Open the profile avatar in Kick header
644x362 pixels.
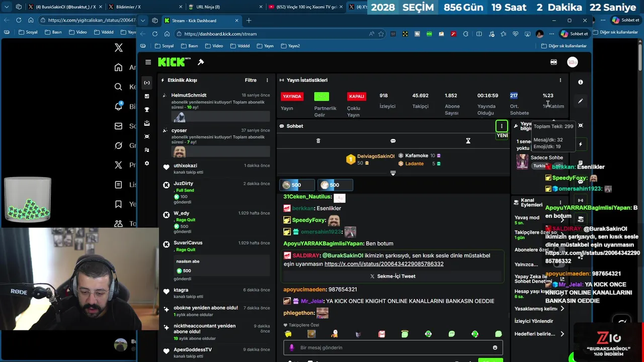[x=573, y=62]
